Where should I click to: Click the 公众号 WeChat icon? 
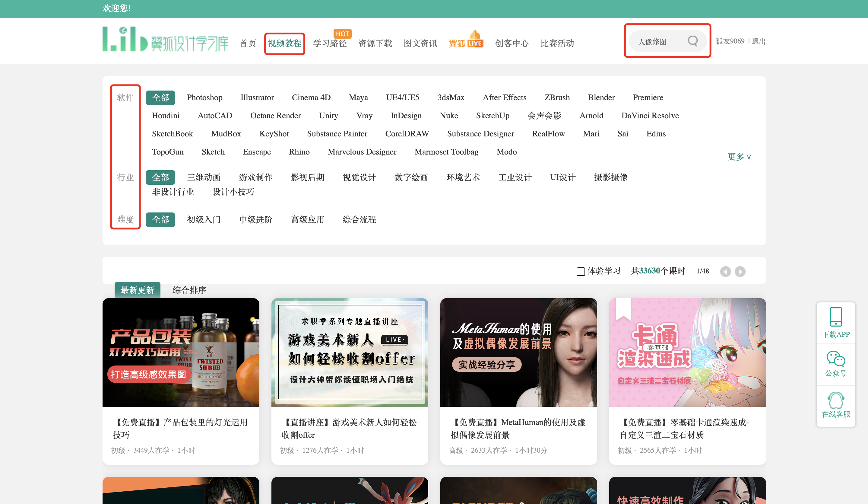(836, 359)
